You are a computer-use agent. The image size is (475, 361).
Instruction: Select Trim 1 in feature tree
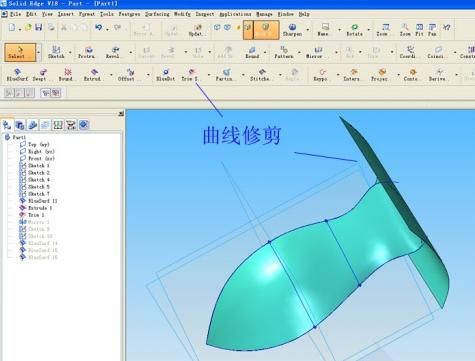tap(32, 215)
